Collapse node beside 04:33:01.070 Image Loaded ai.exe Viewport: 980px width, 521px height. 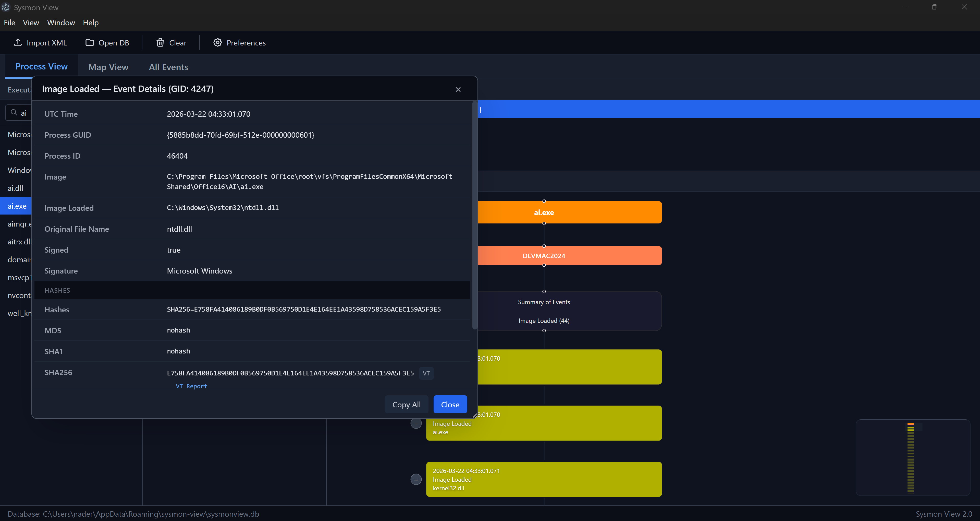click(x=416, y=423)
